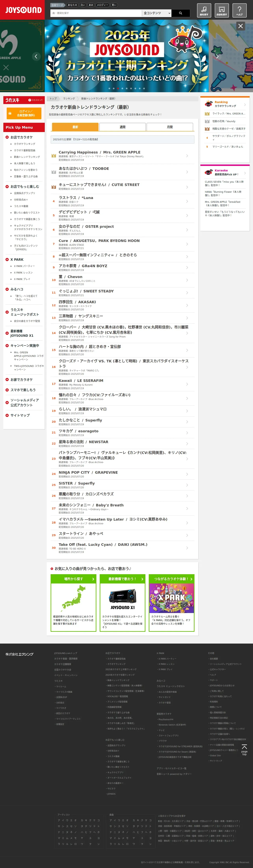
Task: Select the first banner carousel dot
Action: click(x=109, y=88)
